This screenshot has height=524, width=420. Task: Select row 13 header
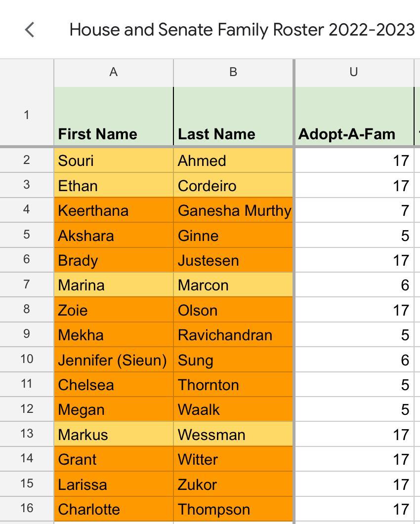[27, 434]
